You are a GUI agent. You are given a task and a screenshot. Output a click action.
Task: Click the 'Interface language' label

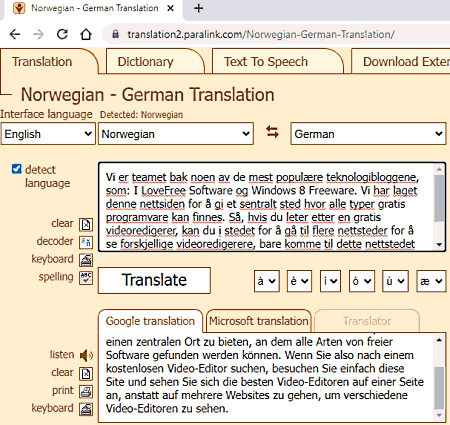pyautogui.click(x=46, y=114)
